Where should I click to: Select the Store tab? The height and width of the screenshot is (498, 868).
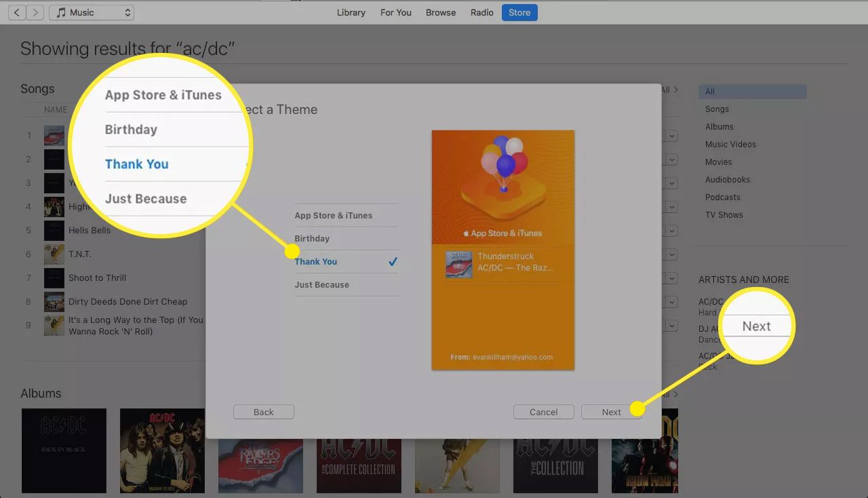519,12
